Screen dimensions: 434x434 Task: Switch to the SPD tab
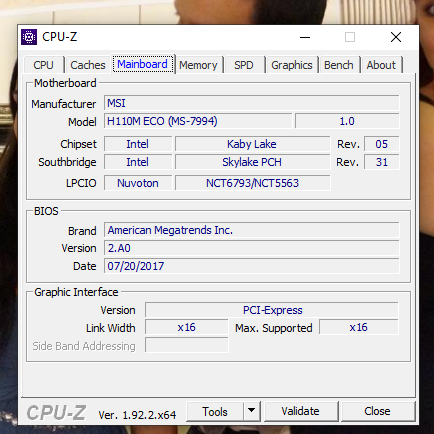244,65
